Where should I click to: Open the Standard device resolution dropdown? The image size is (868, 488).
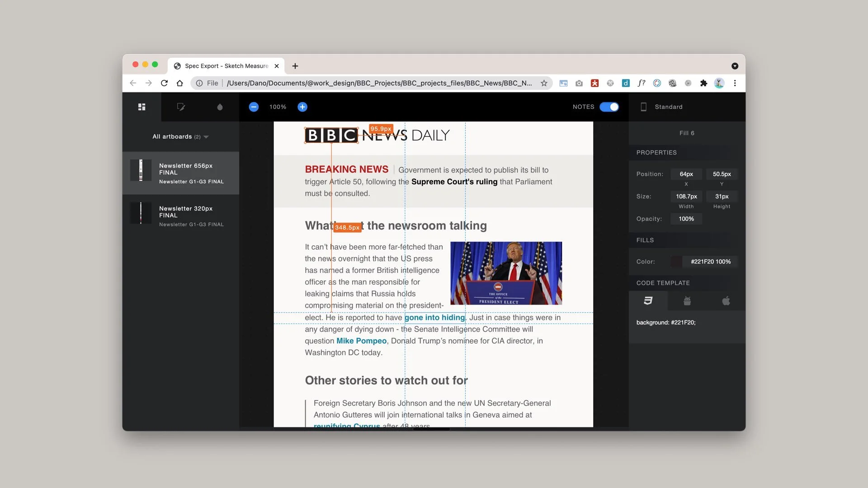pyautogui.click(x=668, y=107)
